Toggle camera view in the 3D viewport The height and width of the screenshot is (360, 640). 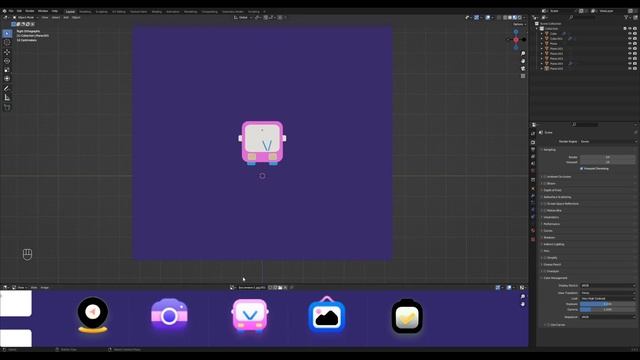click(x=523, y=68)
